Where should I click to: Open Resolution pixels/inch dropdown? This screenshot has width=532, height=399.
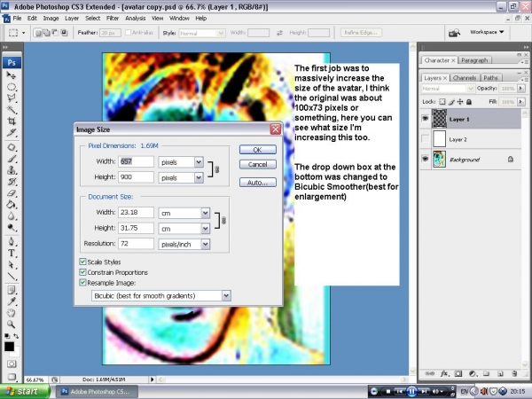point(206,244)
